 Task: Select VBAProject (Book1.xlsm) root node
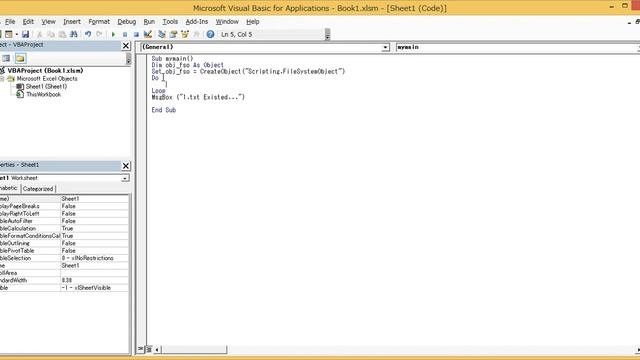(x=45, y=71)
